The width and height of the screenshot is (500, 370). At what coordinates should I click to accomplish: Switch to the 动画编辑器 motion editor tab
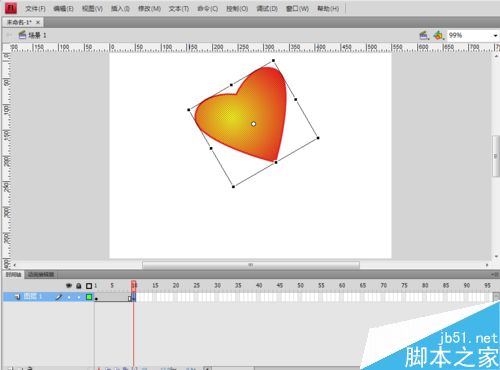41,275
